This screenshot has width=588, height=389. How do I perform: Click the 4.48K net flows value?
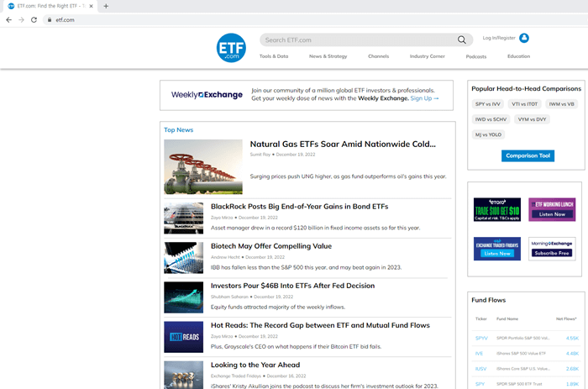[572, 354]
